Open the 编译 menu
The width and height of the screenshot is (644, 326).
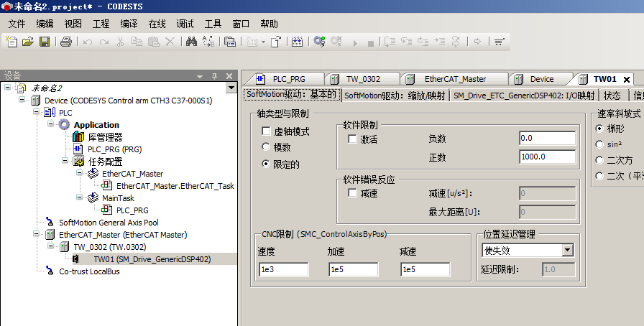click(129, 24)
